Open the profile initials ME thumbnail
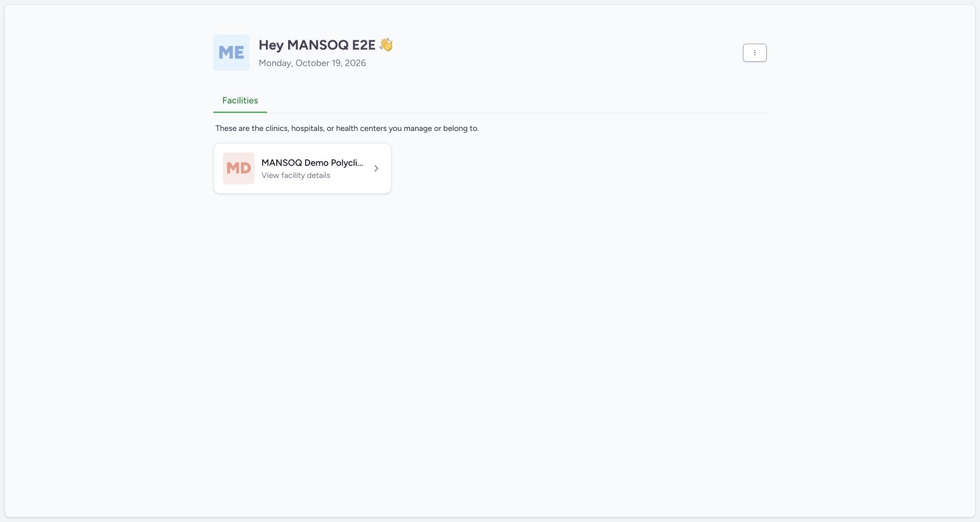Screen dimensions: 980x522 (x=231, y=53)
